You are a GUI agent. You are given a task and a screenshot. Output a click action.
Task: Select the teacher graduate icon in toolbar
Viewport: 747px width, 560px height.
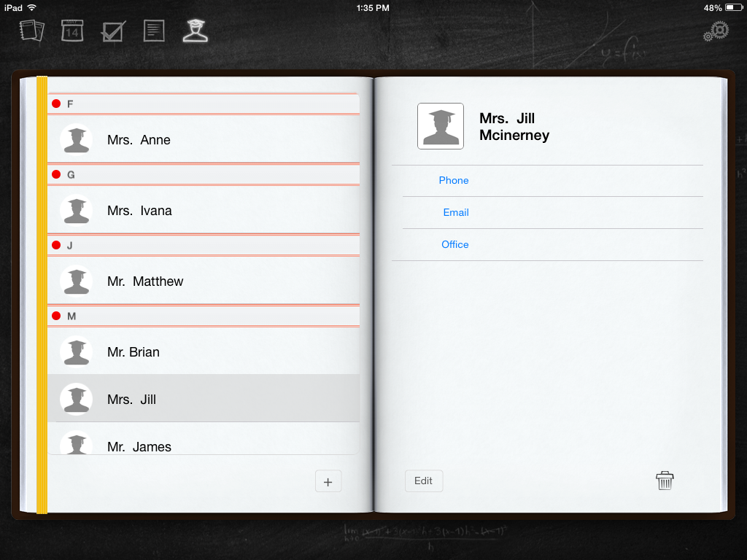tap(195, 30)
